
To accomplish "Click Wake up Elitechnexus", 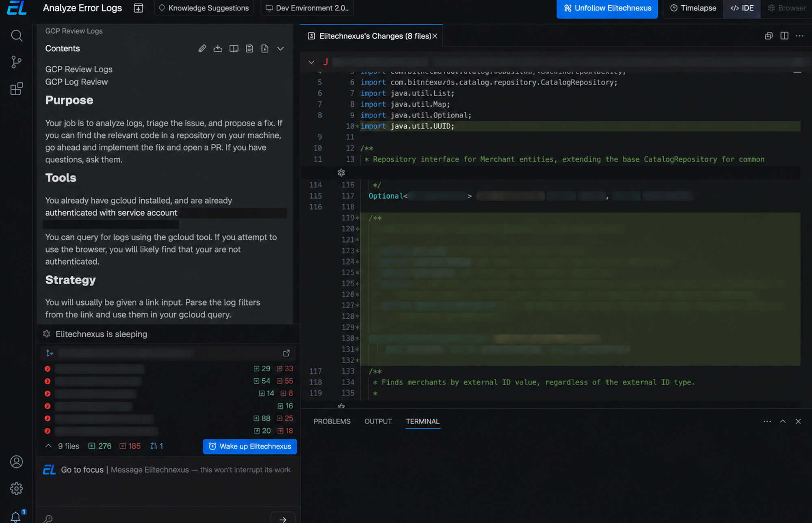I will 250,446.
